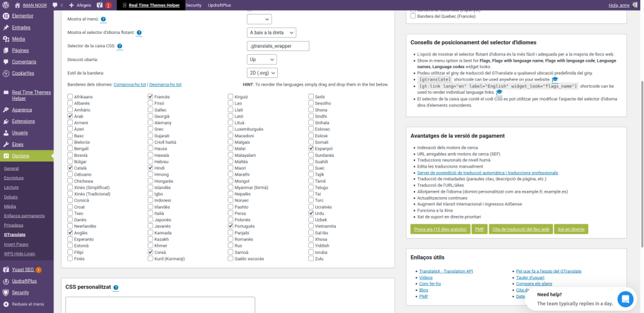This screenshot has height=313, width=644.
Task: Open the comments bubble in the admin bar
Action: tap(55, 5)
